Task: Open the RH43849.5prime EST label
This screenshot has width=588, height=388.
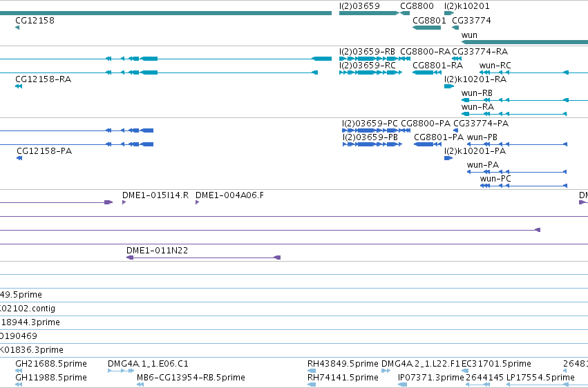Action: point(343,364)
